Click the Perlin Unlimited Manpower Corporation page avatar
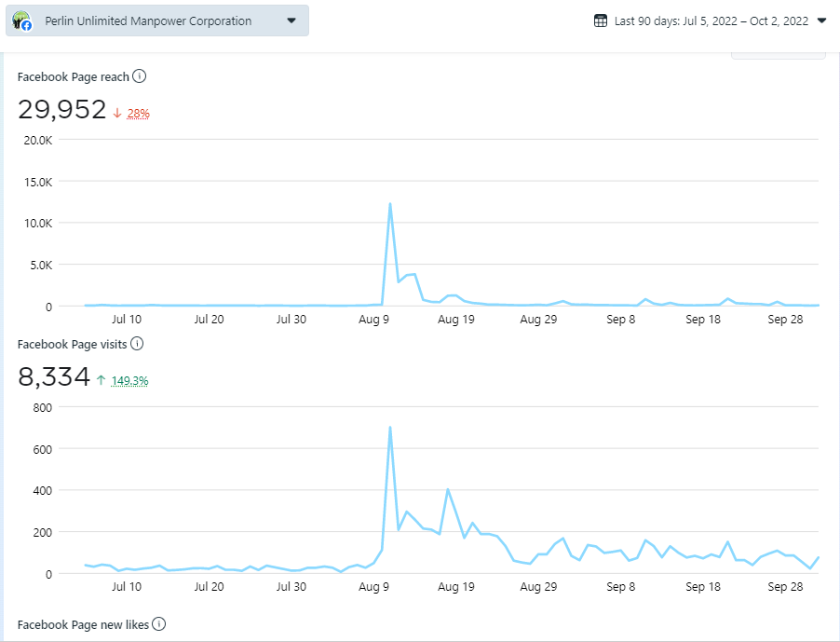Image resolution: width=840 pixels, height=642 pixels. tap(21, 20)
